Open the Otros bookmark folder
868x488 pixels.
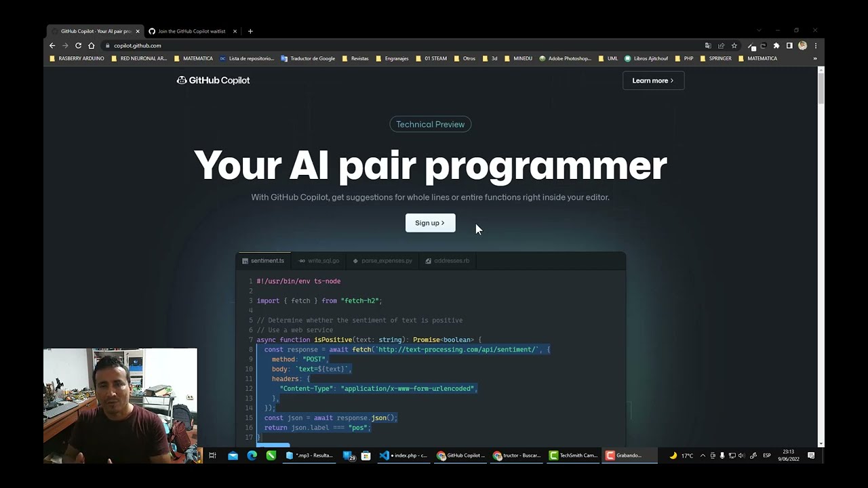tap(465, 58)
